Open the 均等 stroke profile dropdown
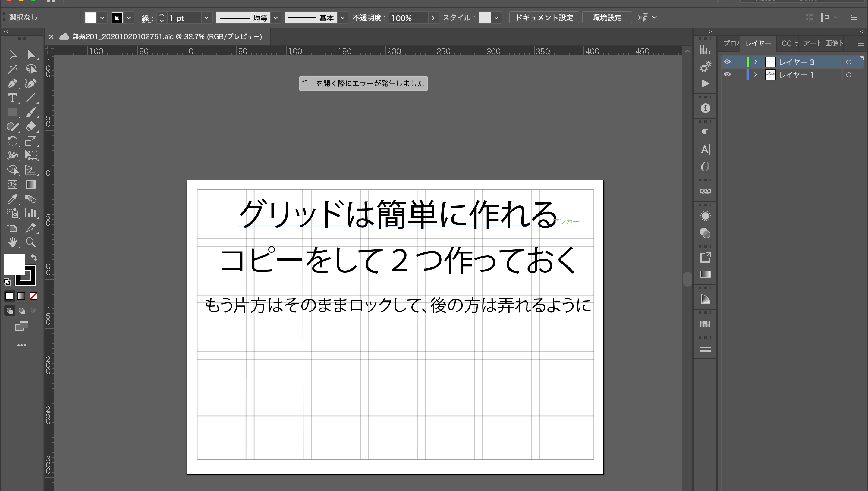868x491 pixels. pos(275,18)
